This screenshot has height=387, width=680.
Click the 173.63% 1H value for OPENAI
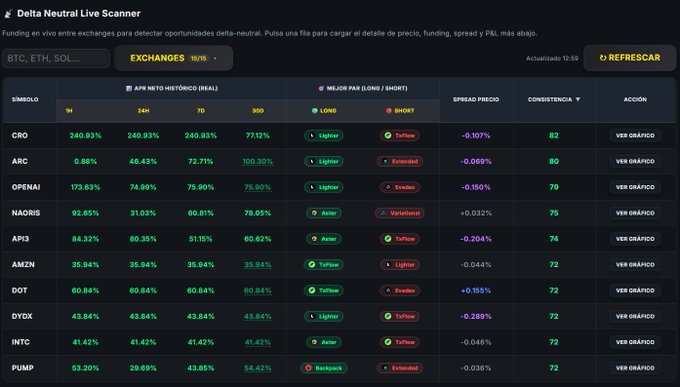85,187
